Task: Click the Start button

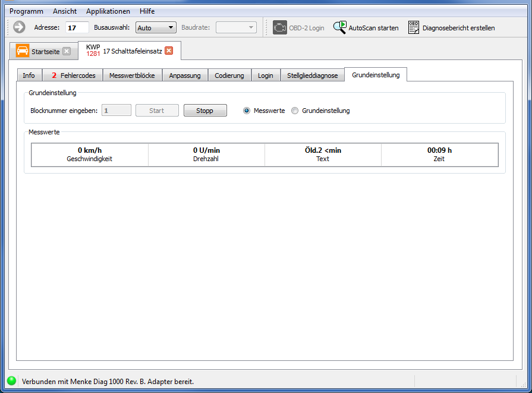Action: tap(157, 111)
